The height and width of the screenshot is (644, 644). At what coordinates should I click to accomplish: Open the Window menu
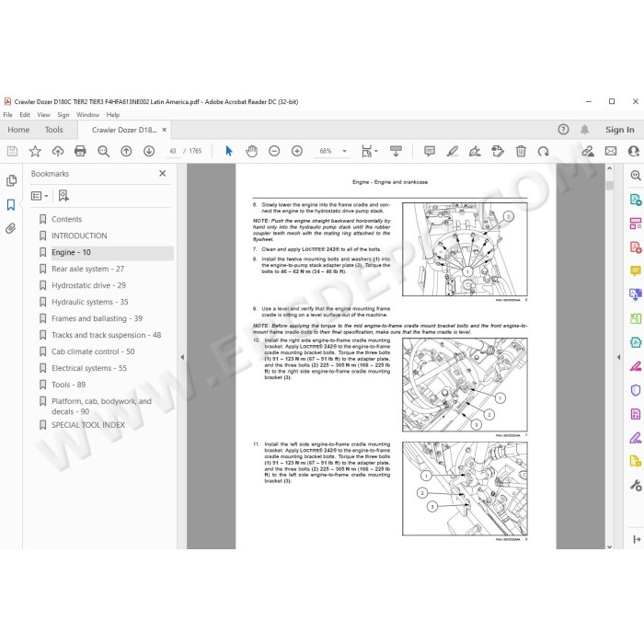pos(88,115)
